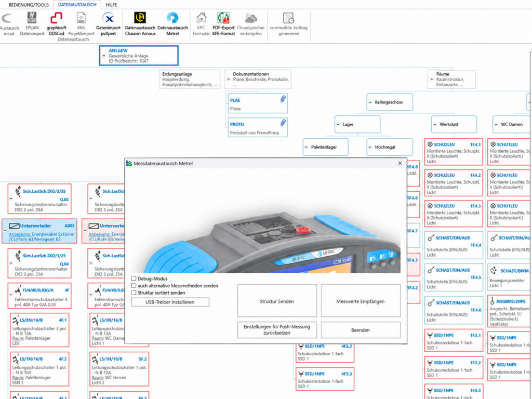This screenshot has height=399, width=532.
Task: Click USB-Treiber installieren button
Action: click(x=170, y=302)
